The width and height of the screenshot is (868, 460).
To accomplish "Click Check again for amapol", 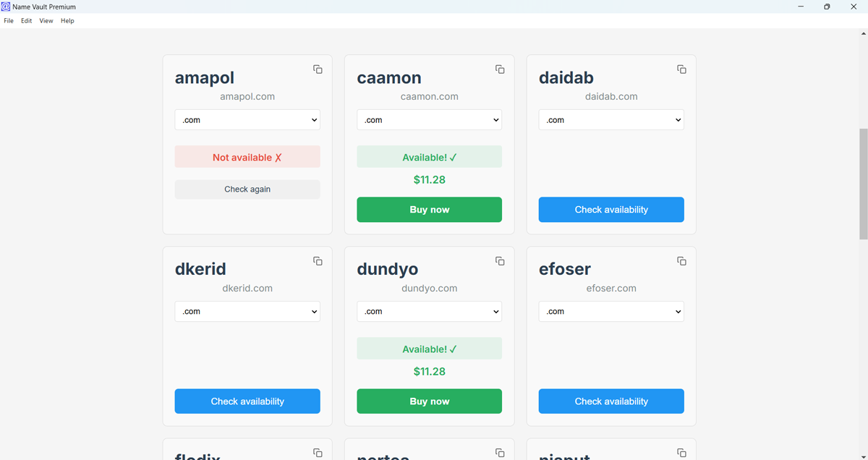I will [x=247, y=189].
